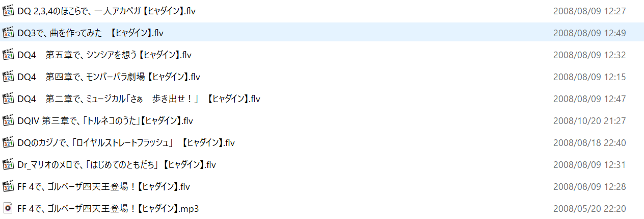Select DQIV 第三章で、「トルネコのうた」.flv filename
644x219 pixels.
[105, 120]
